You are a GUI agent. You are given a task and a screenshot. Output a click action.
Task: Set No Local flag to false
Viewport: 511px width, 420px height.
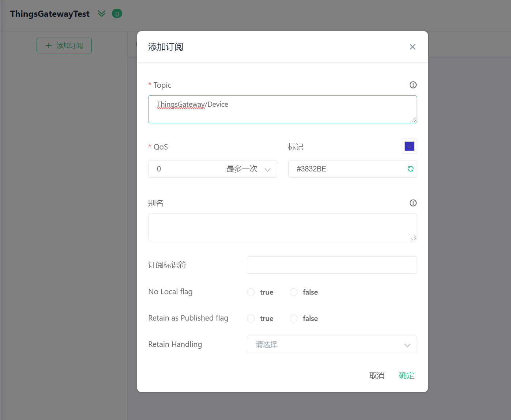click(x=293, y=292)
